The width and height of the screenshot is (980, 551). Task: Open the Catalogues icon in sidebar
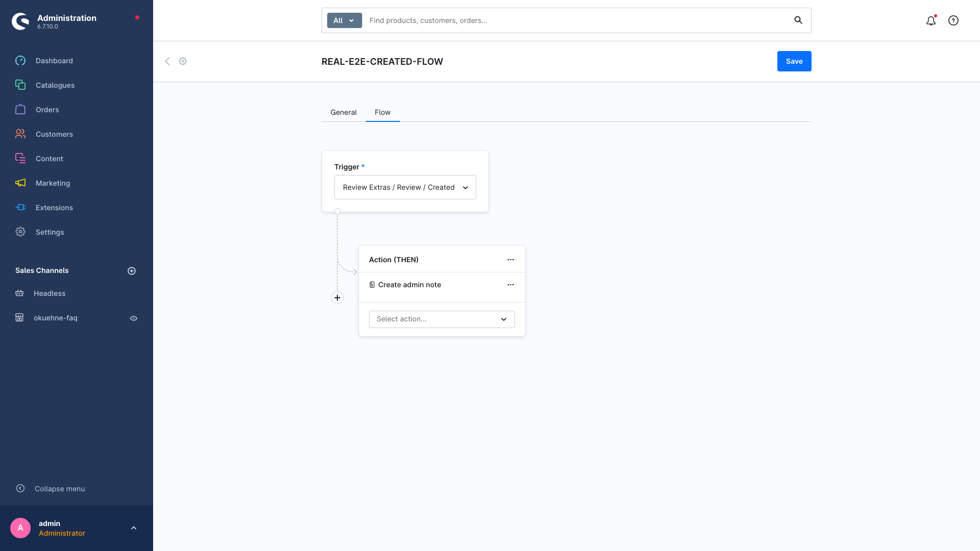click(20, 85)
